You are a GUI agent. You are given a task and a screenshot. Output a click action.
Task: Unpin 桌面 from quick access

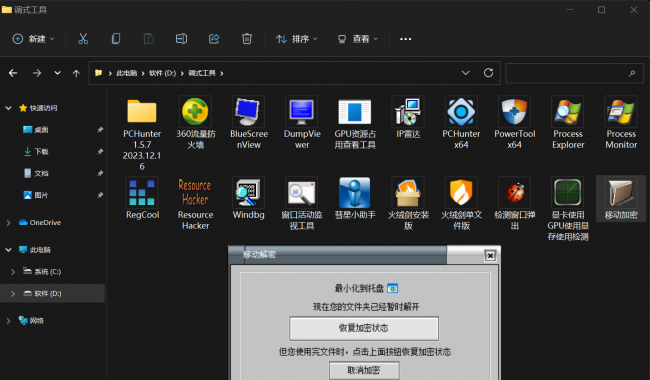[x=100, y=130]
